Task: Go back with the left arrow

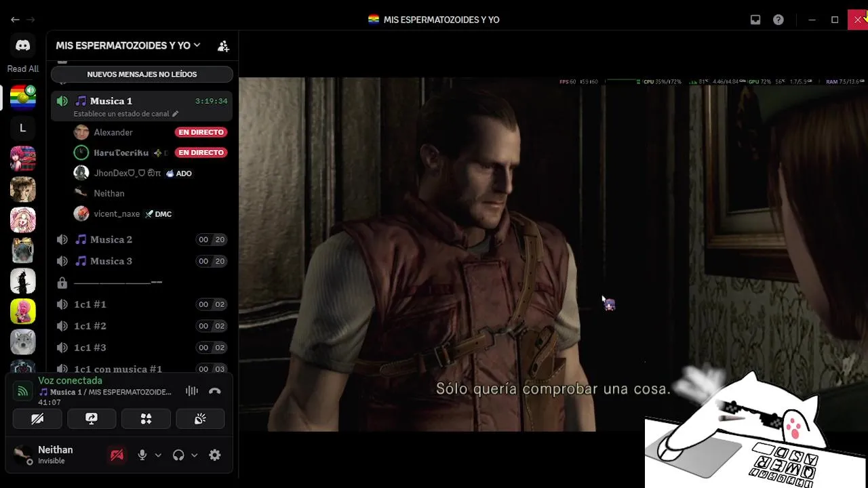Action: coord(15,20)
